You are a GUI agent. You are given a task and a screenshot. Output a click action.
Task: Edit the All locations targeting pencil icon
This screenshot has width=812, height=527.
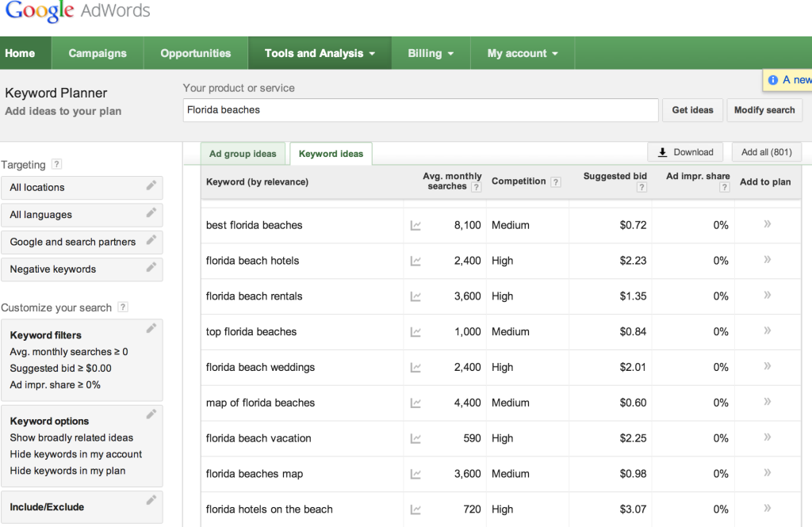pos(151,185)
